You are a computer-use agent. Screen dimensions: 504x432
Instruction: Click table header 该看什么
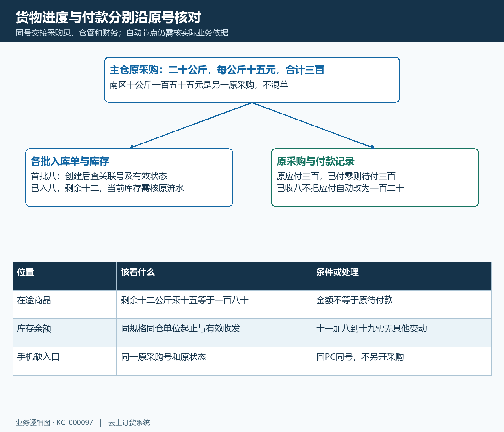[214, 276]
